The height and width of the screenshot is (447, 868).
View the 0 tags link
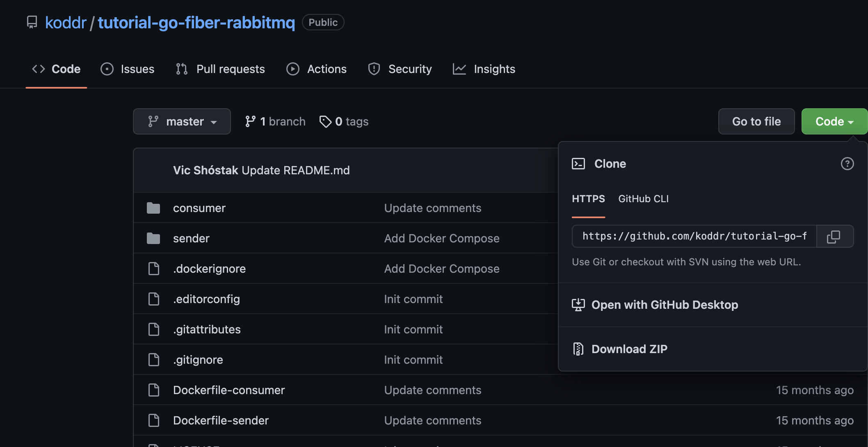point(344,121)
